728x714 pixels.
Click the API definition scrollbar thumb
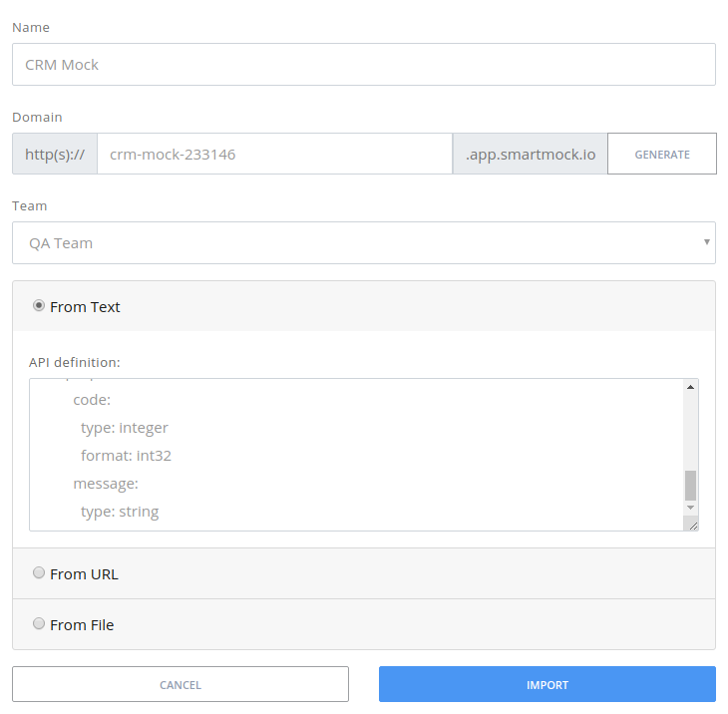690,485
